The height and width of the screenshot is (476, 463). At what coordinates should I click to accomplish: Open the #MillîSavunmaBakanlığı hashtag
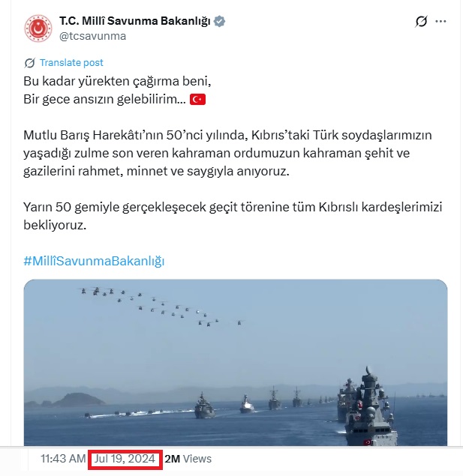click(94, 261)
